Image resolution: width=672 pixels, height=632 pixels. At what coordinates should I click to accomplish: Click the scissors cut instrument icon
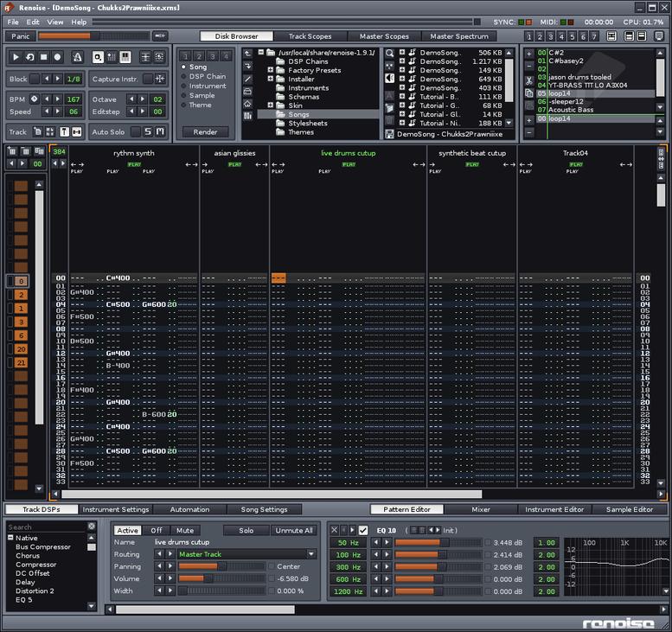click(529, 80)
